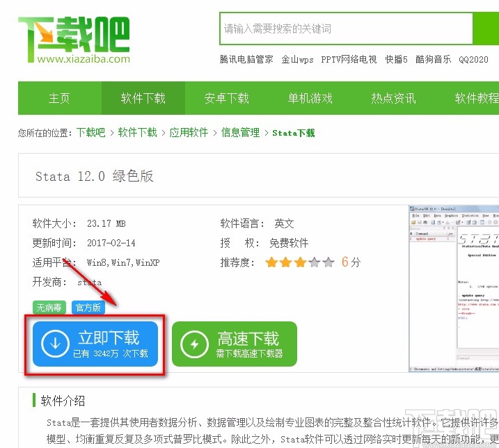
Task: Click the 金山wps hot search link
Action: click(297, 60)
